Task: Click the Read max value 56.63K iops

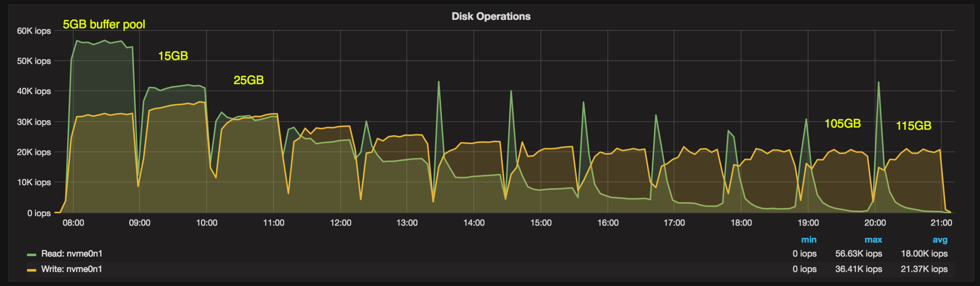Action: tap(858, 253)
